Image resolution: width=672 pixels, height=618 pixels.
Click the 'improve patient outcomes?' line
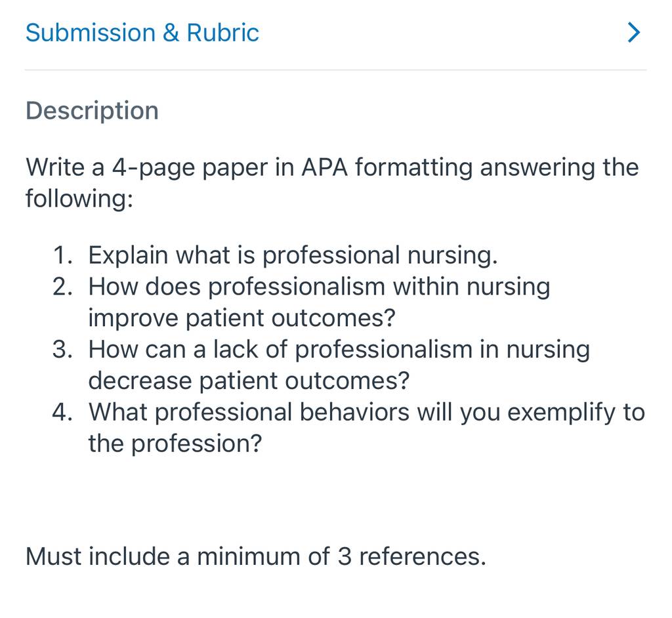point(241,318)
